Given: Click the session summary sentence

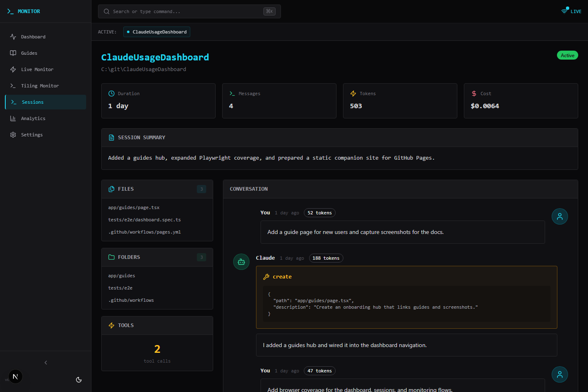Looking at the screenshot, I should (x=272, y=158).
